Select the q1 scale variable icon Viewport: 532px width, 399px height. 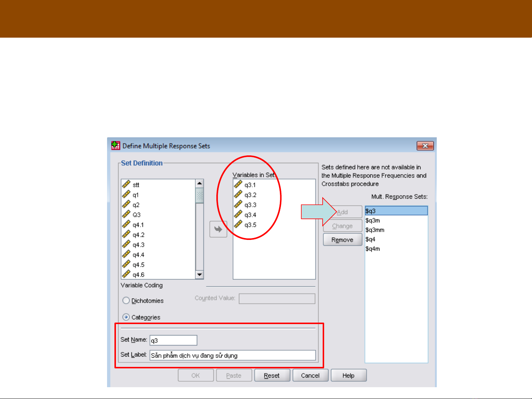pyautogui.click(x=126, y=195)
